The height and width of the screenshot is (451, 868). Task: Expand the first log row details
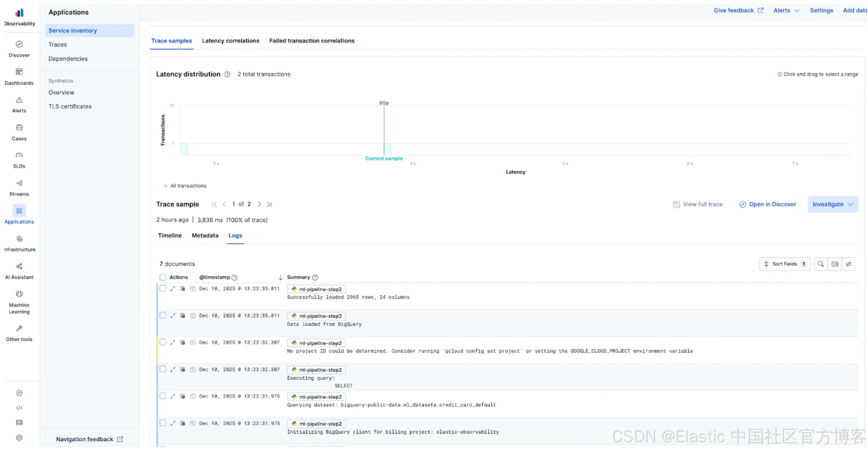point(173,289)
